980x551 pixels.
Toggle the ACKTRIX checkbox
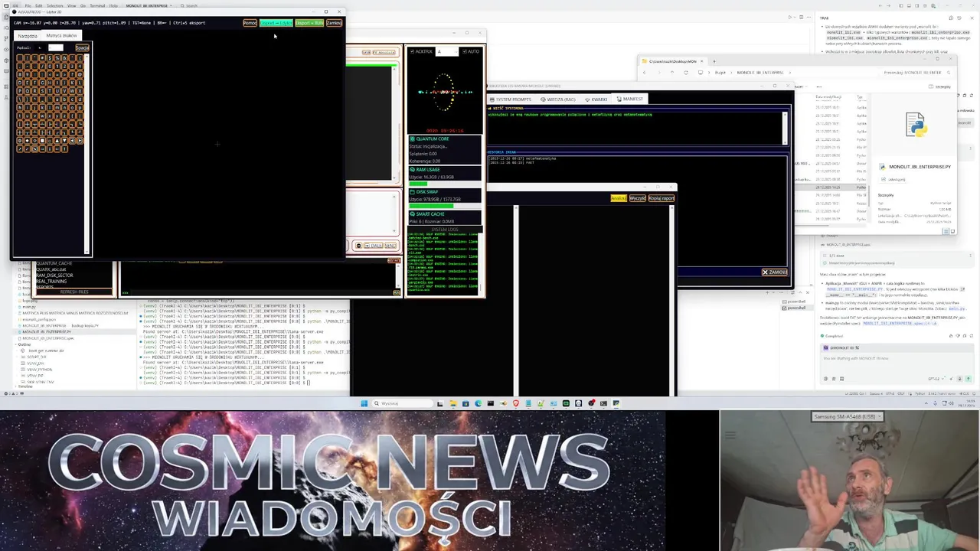[x=413, y=51]
